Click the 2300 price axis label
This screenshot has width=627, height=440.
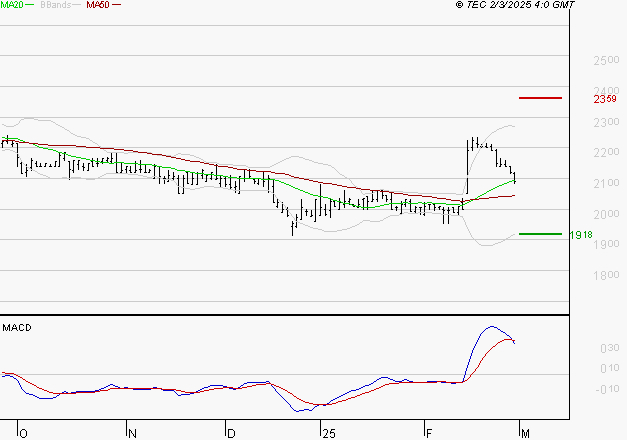607,122
